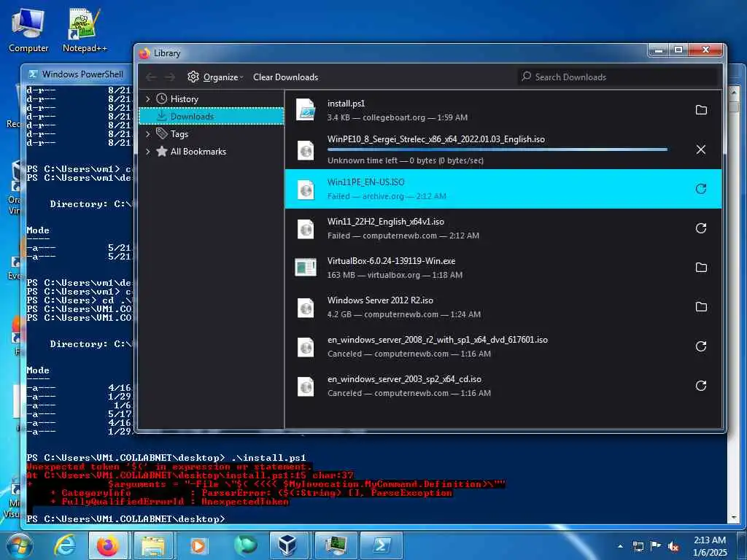The height and width of the screenshot is (560, 747).
Task: Go forward in Library navigation
Action: click(x=170, y=77)
